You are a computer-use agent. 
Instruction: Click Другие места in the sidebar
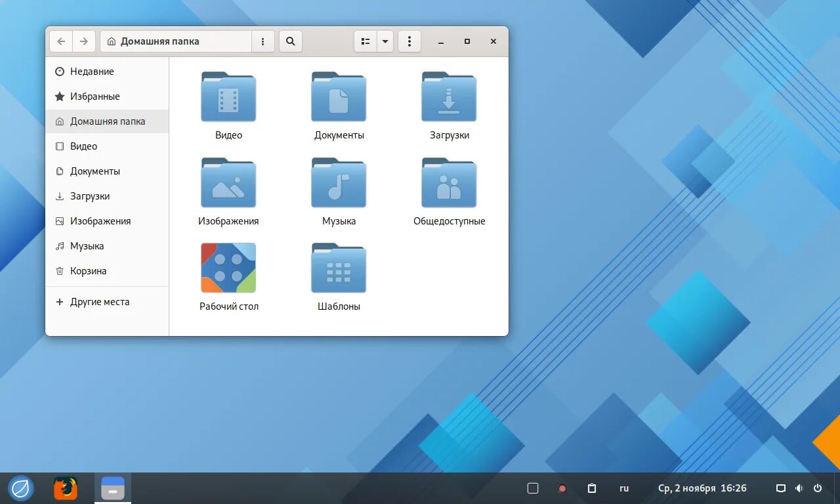[100, 301]
